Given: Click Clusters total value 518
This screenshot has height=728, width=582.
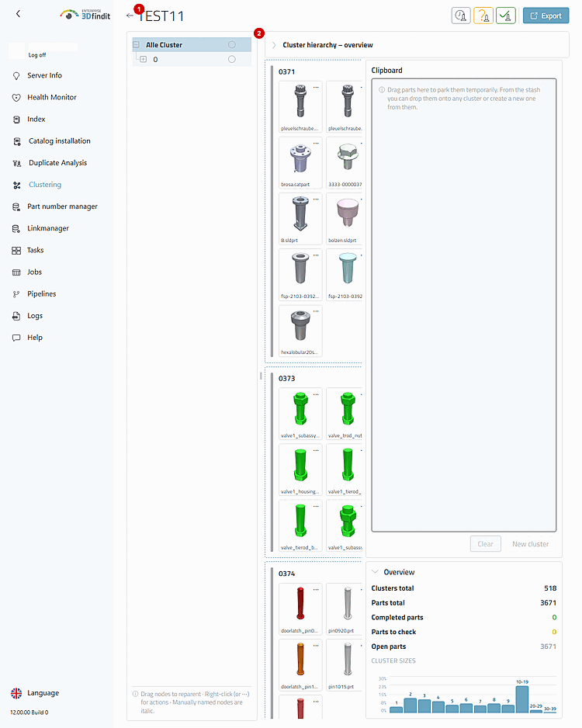Looking at the screenshot, I should 550,588.
